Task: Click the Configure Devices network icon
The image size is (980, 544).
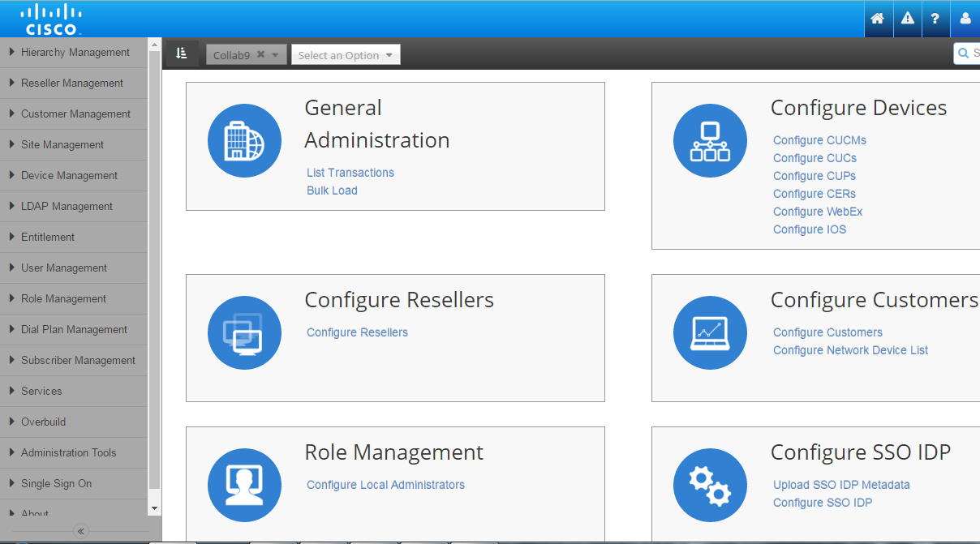Action: pos(710,141)
